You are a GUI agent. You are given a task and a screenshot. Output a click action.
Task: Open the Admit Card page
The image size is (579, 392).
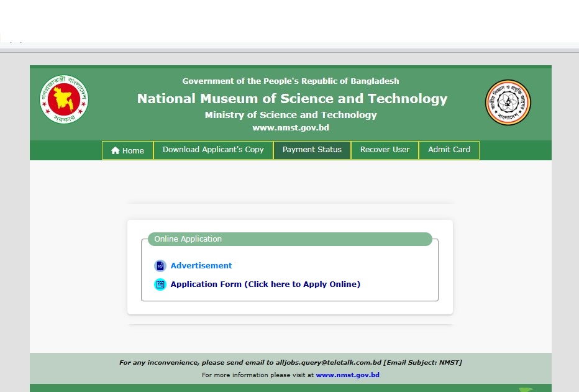click(x=449, y=150)
